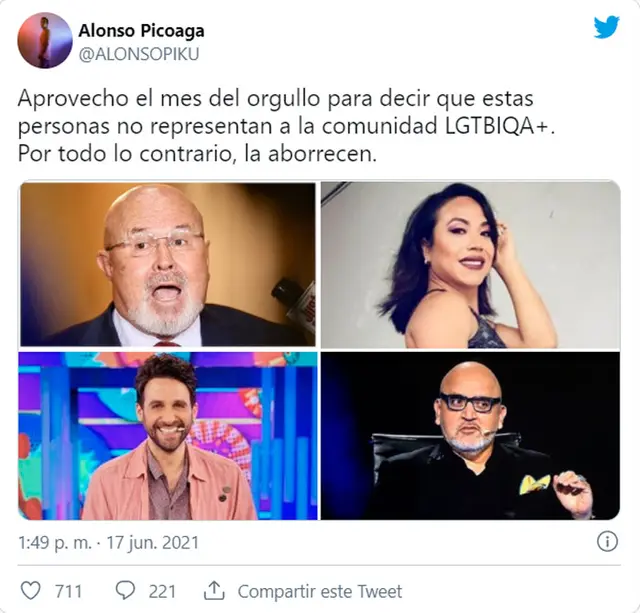Open the @ALONSOPIKU handle link
Viewport: 640px width, 613px height.
point(139,55)
